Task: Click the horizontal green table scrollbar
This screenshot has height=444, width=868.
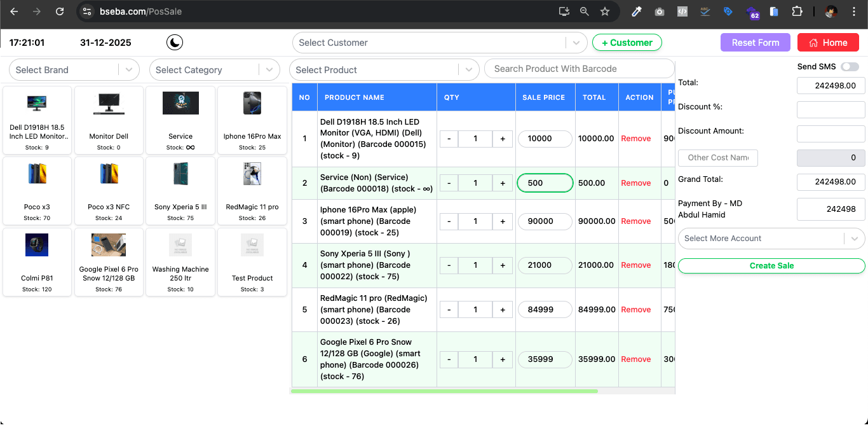Action: click(445, 391)
